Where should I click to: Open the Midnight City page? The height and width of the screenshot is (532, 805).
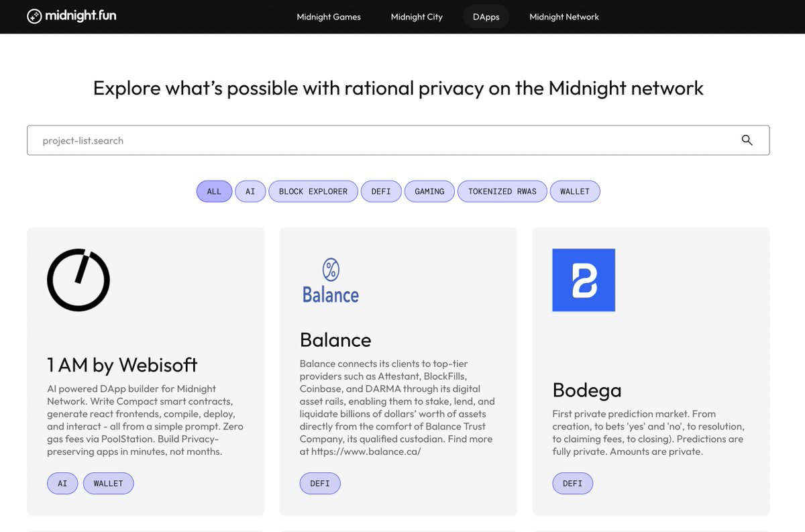[x=417, y=17]
